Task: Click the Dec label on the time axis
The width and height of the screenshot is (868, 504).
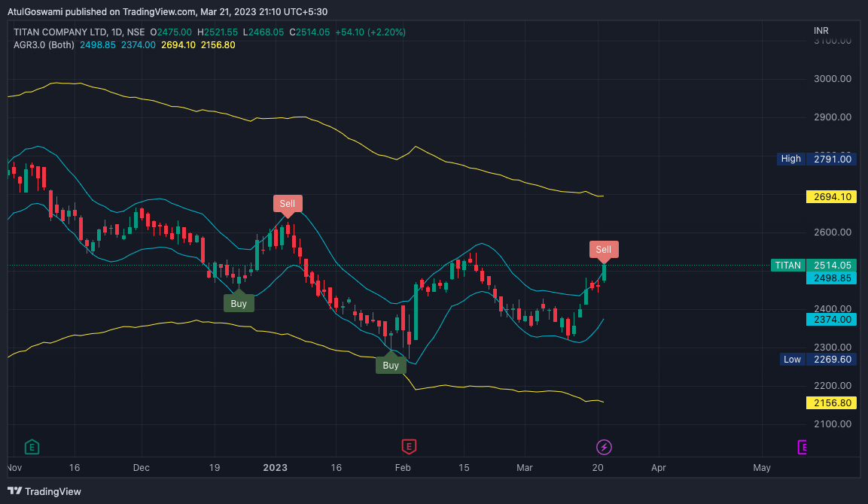Action: pos(142,467)
